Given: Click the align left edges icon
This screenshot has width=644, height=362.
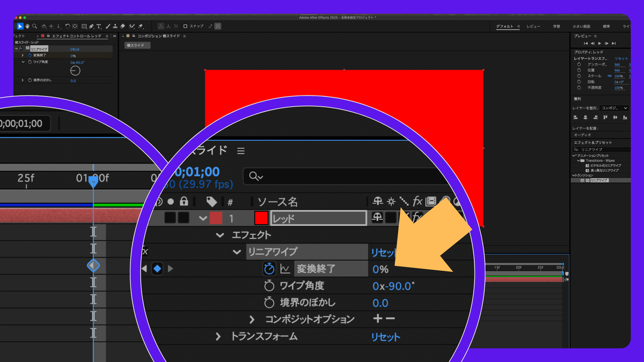Looking at the screenshot, I should (x=575, y=117).
